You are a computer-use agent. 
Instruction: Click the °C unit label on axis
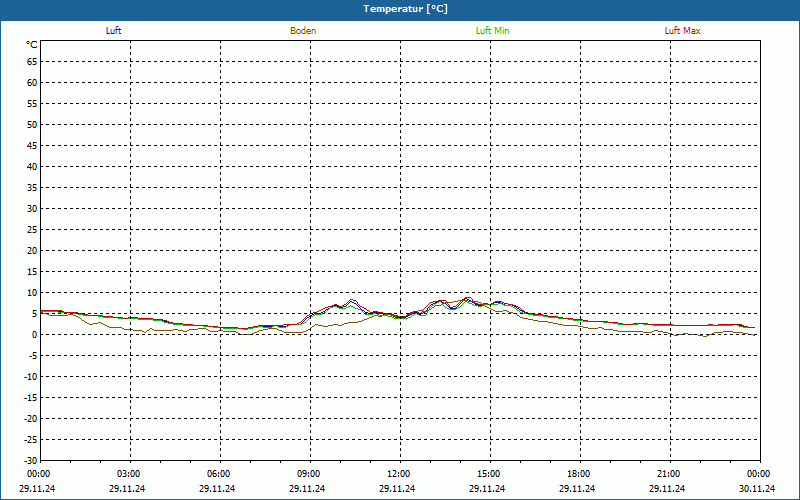32,45
